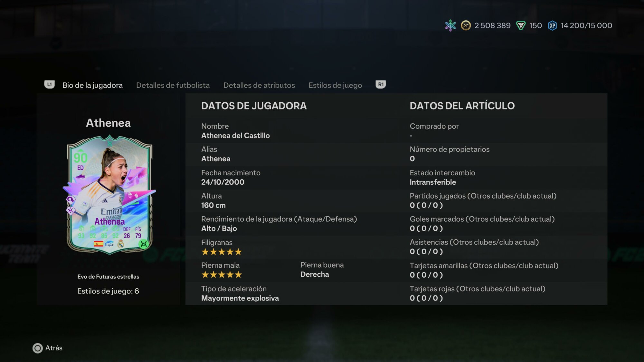Click the circle button icon beside Atrás
This screenshot has height=362, width=644.
pyautogui.click(x=38, y=348)
